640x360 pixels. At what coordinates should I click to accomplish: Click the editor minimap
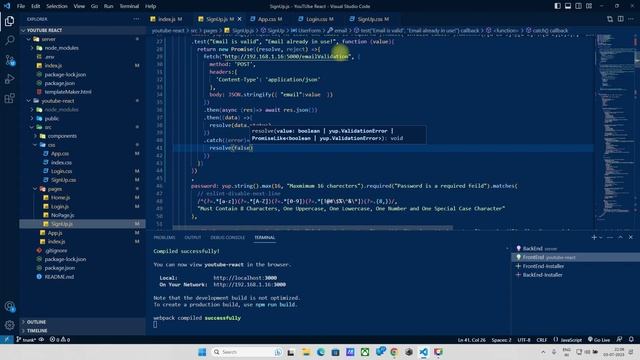click(x=614, y=131)
